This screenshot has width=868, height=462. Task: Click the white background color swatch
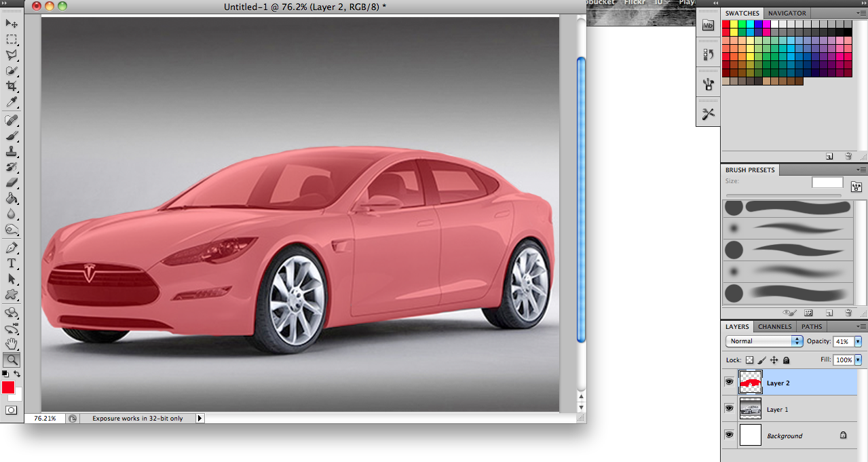18,396
